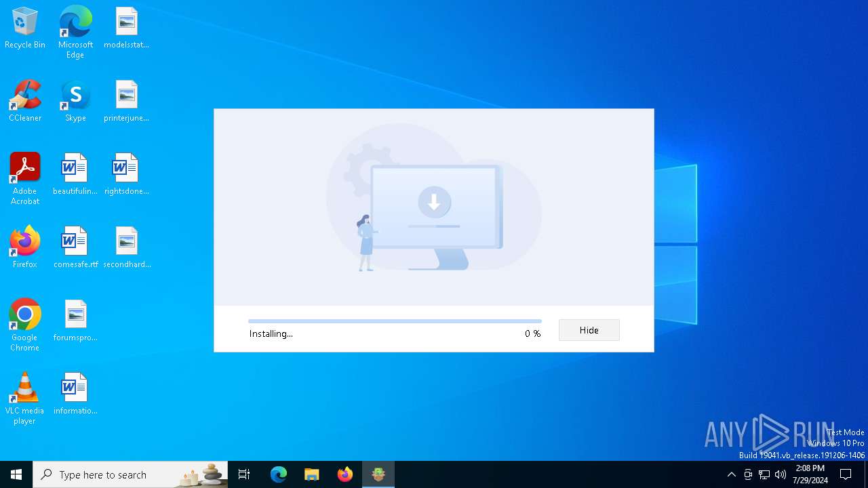Open the Recycle Bin desktop icon
Screen dimensions: 868x488
(x=25, y=28)
